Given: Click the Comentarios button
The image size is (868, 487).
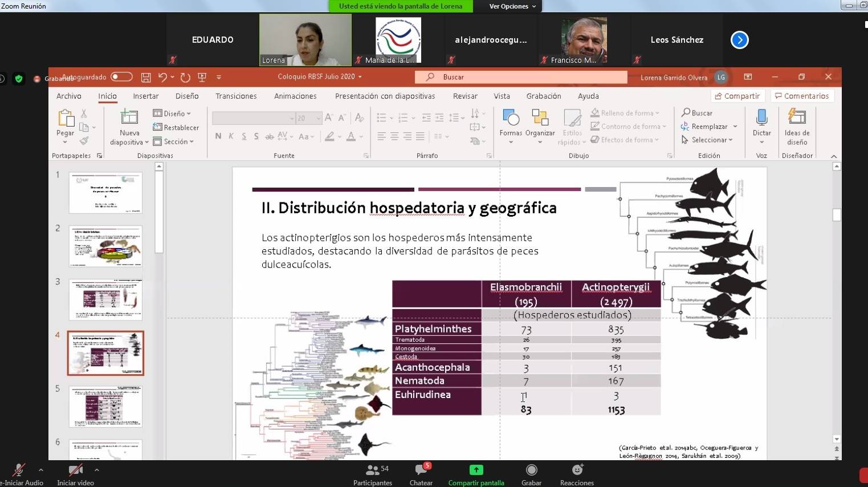Looking at the screenshot, I should (x=802, y=96).
